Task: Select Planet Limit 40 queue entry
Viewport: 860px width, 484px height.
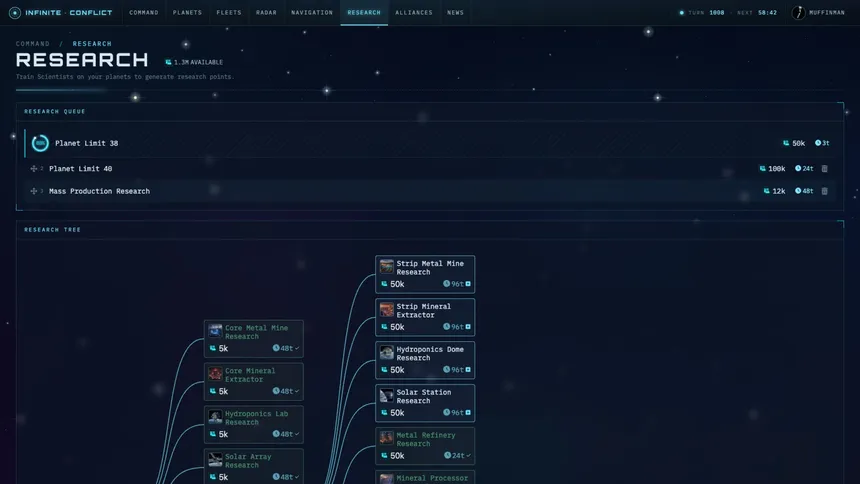Action: 429,168
